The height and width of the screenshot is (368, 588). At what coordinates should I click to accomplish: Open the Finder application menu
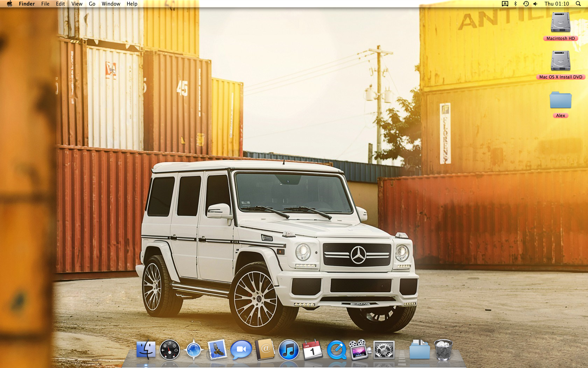pos(27,4)
